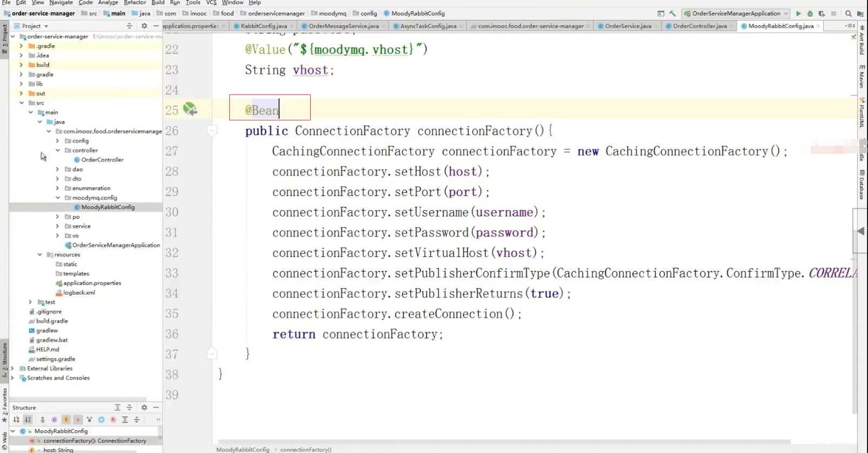The height and width of the screenshot is (453, 868).
Task: Open Project panel settings gear
Action: (144, 26)
